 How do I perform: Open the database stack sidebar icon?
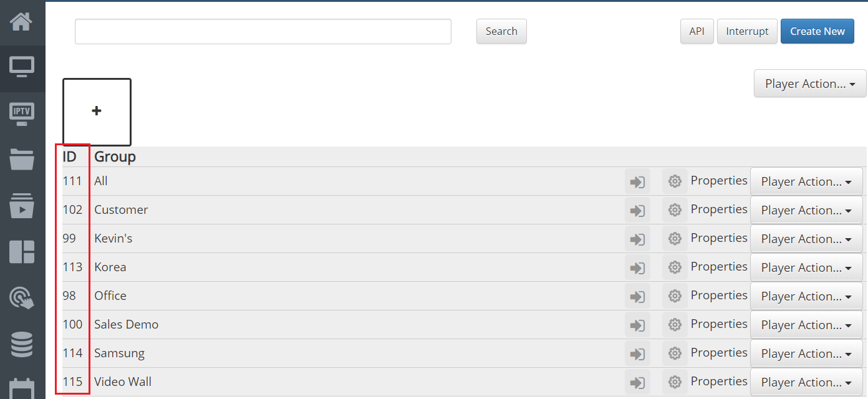coord(22,344)
